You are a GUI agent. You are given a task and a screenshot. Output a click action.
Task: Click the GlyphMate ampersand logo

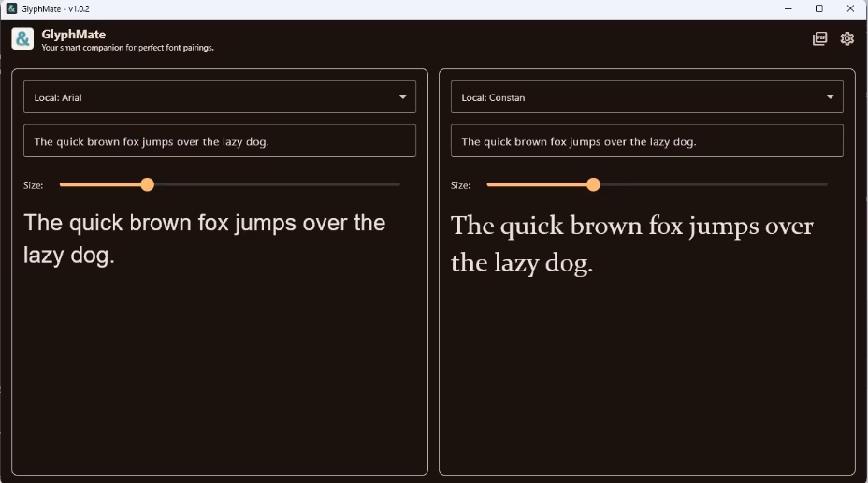coord(22,39)
